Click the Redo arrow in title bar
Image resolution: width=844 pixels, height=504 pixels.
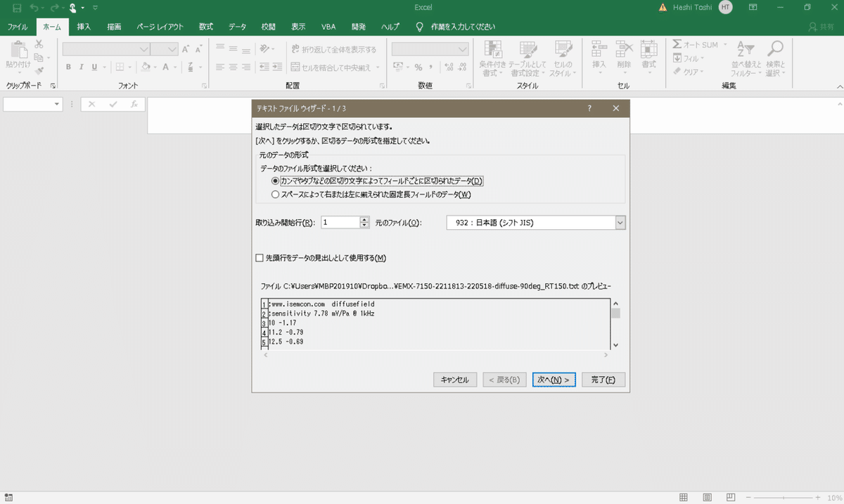(53, 8)
